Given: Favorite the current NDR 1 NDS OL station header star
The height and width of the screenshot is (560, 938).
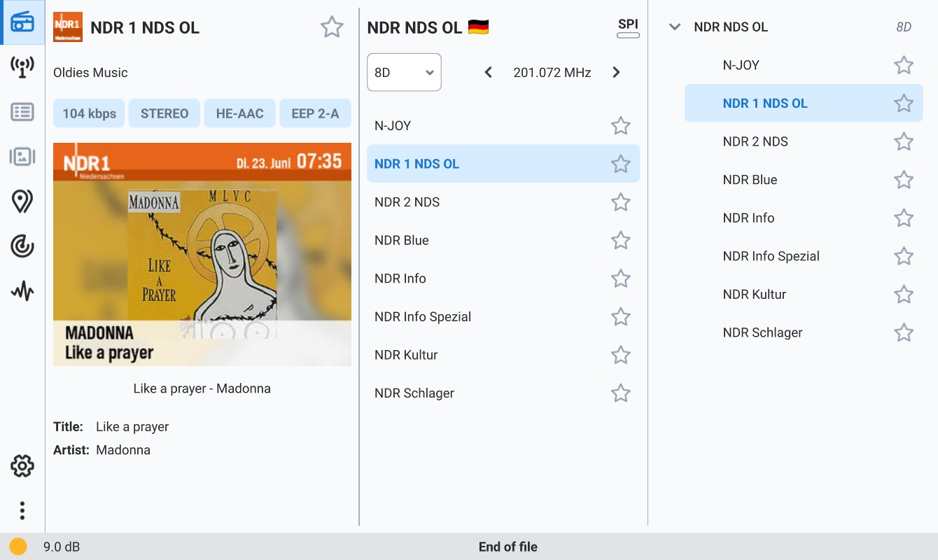Looking at the screenshot, I should click(x=332, y=27).
